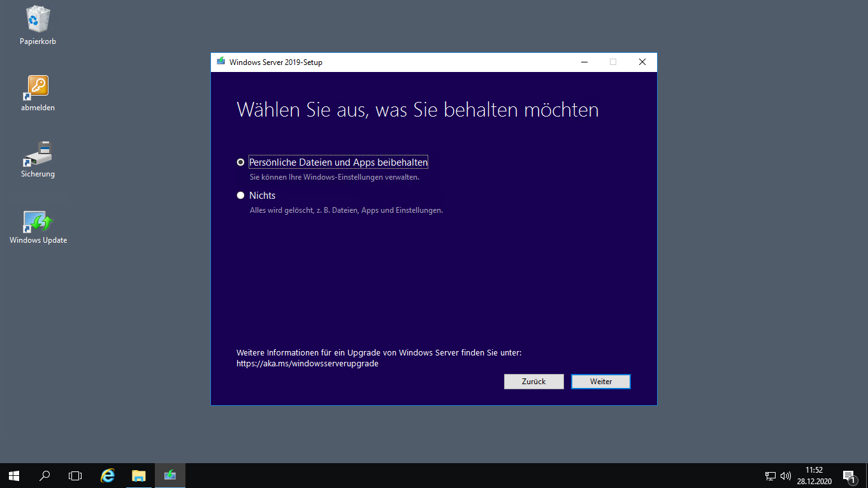
Task: Open the Papierkorb desktop icon
Action: coord(38,26)
